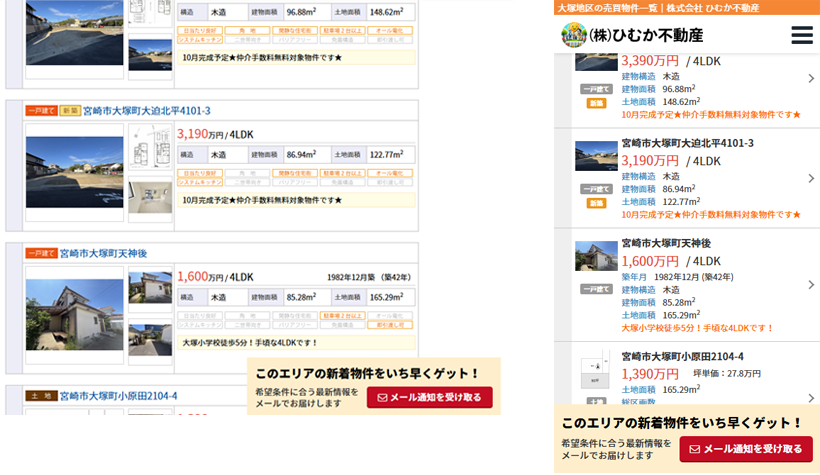Open desktop link 宮崎市大塚町大迫北平4101-3
The width and height of the screenshot is (820, 475).
[147, 111]
